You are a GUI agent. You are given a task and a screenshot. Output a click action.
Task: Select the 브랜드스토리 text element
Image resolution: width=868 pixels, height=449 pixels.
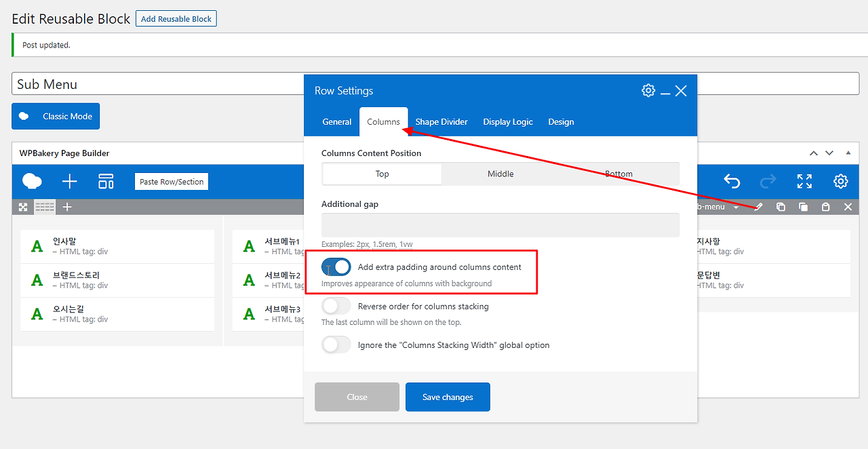[x=117, y=280]
